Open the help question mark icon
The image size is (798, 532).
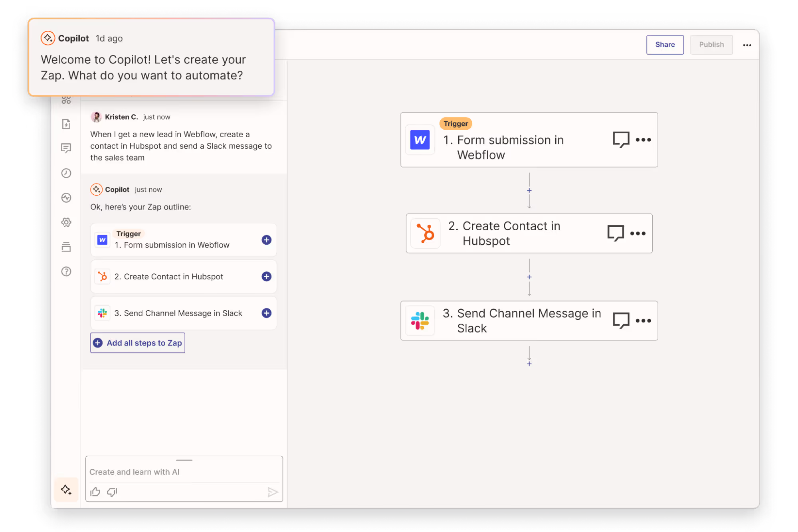(66, 271)
